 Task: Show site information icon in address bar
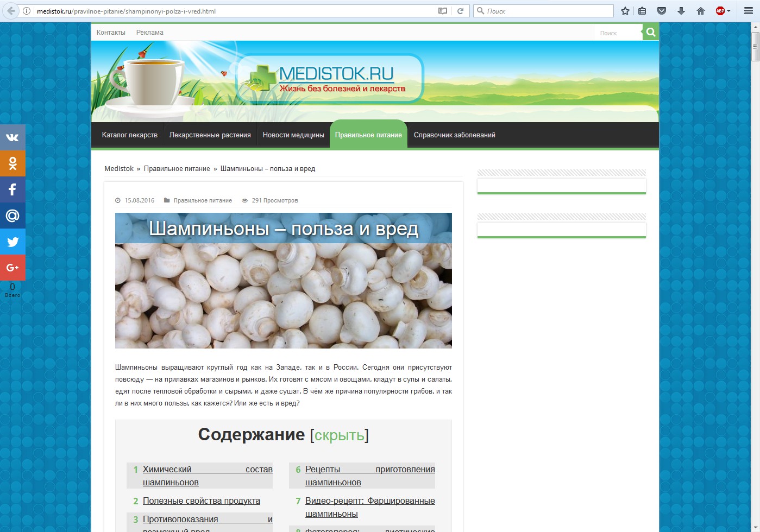click(27, 11)
